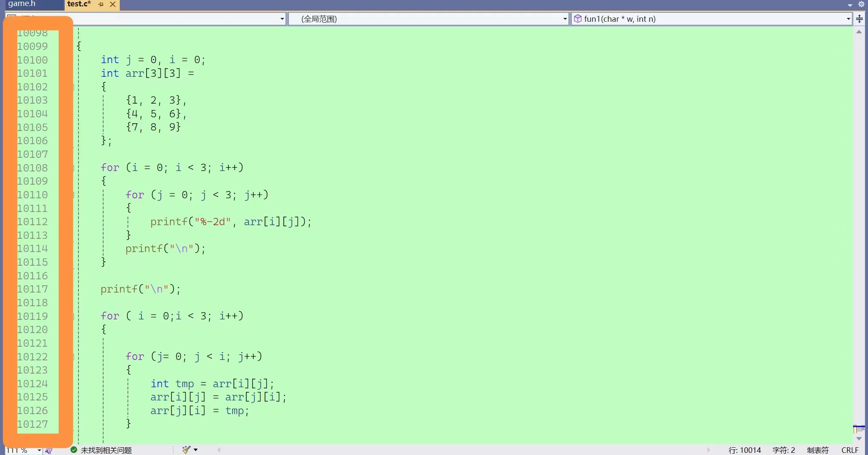Click the vertical scrollbar position marker
The height and width of the screenshot is (455, 868).
859,427
